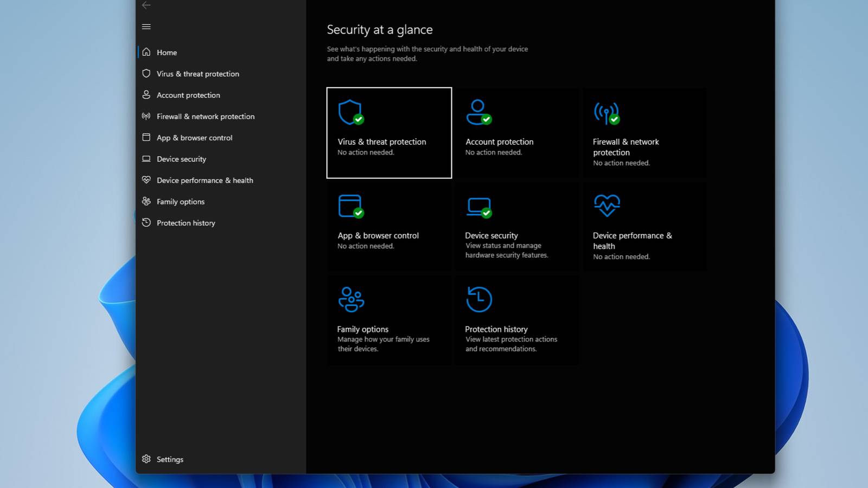The height and width of the screenshot is (488, 868).
Task: Click Device performance & health heart icon in sidebar
Action: (x=146, y=180)
